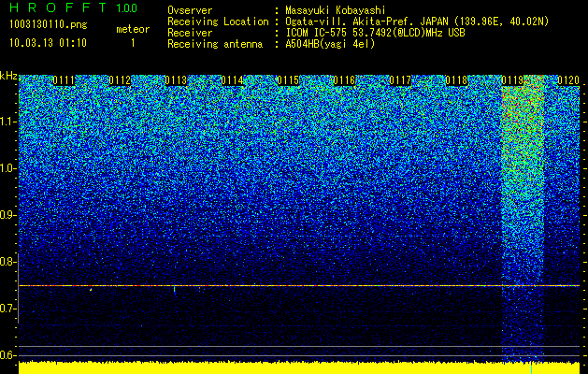The height and width of the screenshot is (374, 588).
Task: Click the HROFFT 1.0.0 title text
Action: click(x=74, y=7)
